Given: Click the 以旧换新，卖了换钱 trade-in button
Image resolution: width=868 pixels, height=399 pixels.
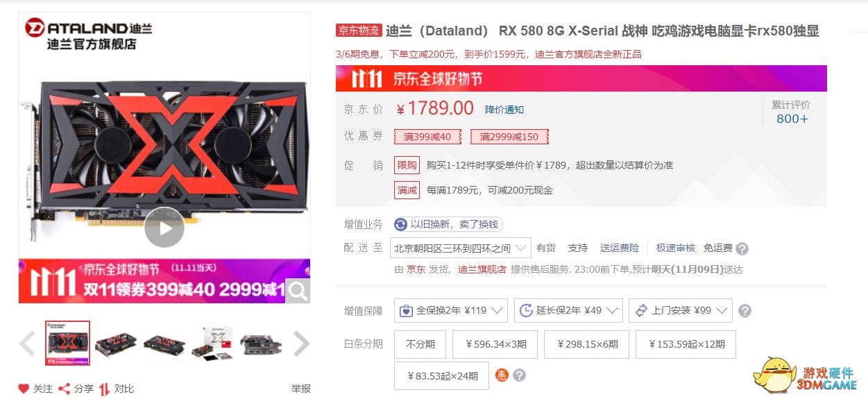Looking at the screenshot, I should point(448,224).
